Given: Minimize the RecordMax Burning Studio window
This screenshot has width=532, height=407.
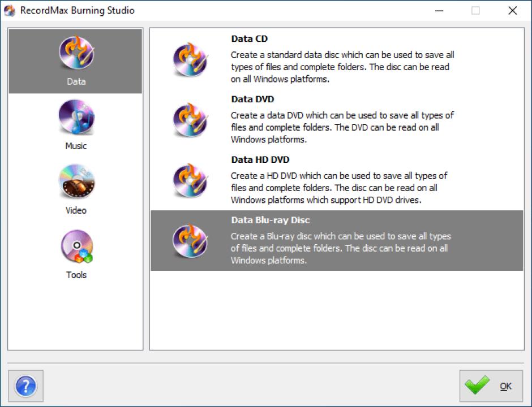Looking at the screenshot, I should [439, 11].
